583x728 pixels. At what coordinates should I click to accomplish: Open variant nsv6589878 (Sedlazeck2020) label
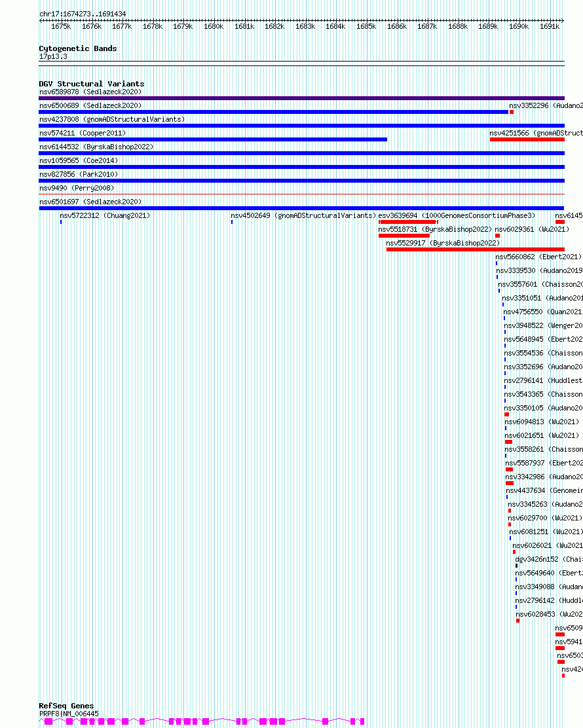click(x=90, y=92)
